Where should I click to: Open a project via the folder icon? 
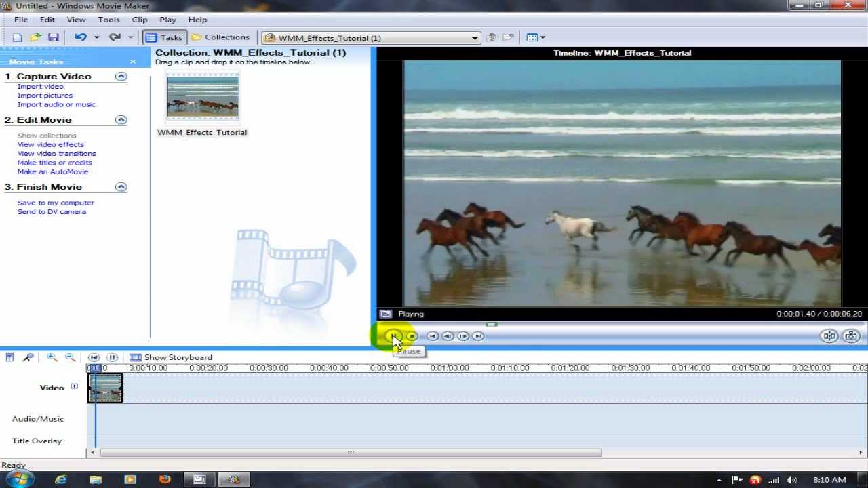[x=35, y=37]
